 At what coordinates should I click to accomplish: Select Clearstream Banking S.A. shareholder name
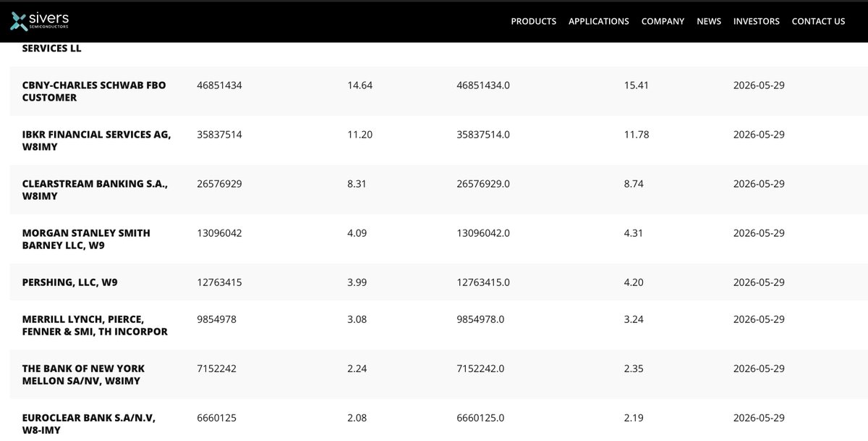95,190
